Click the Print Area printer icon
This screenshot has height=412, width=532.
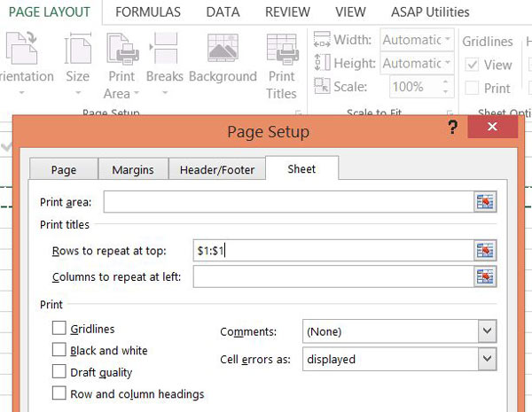coord(122,49)
